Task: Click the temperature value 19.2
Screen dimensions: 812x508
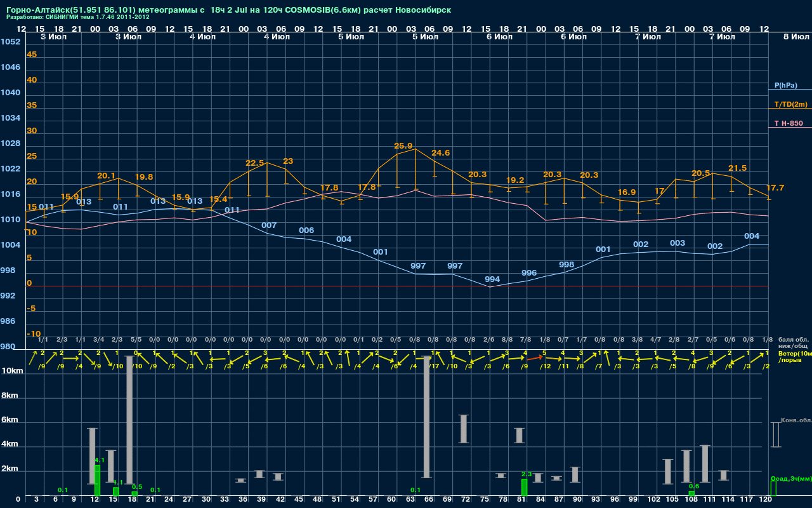Action: pyautogui.click(x=515, y=180)
